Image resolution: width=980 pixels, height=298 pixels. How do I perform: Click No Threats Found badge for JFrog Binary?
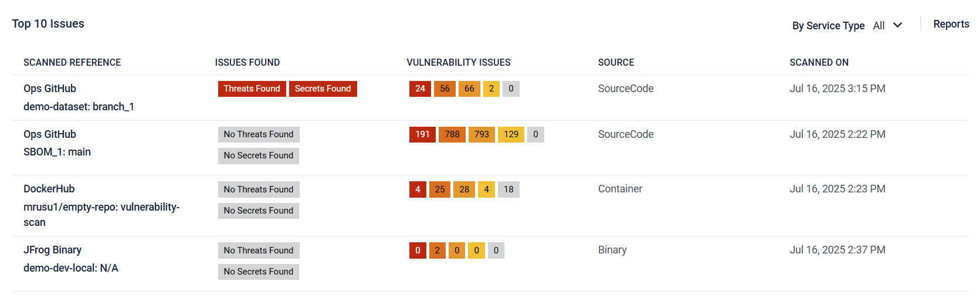click(x=259, y=250)
